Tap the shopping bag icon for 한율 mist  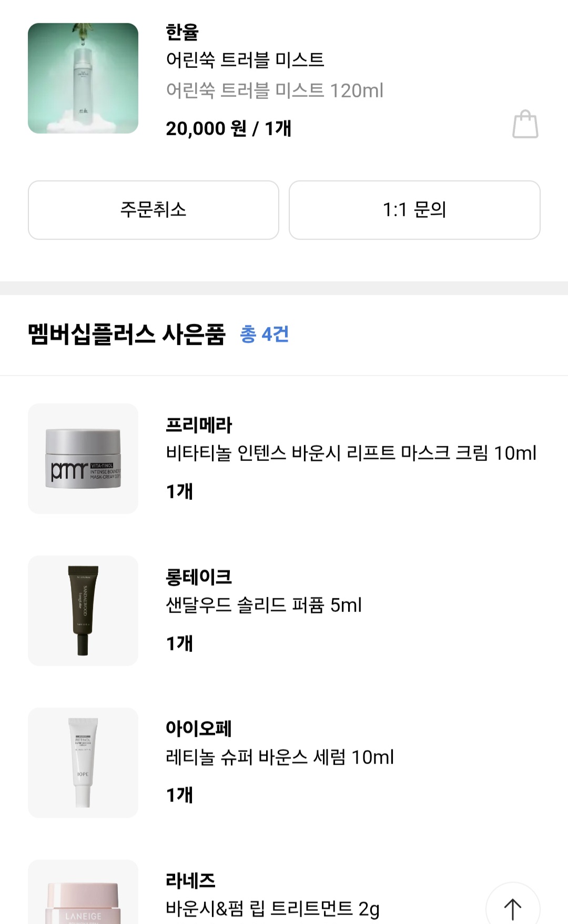pos(525,125)
